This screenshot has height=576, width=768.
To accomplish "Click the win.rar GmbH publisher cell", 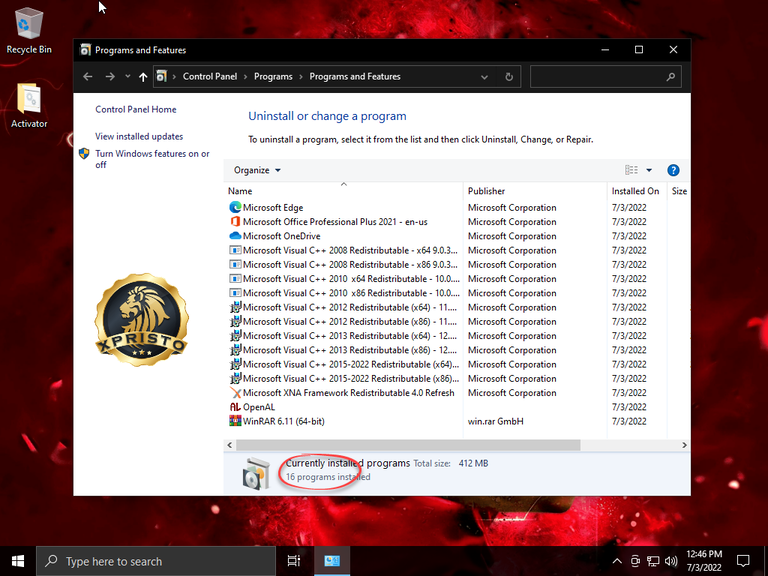I will click(x=495, y=421).
